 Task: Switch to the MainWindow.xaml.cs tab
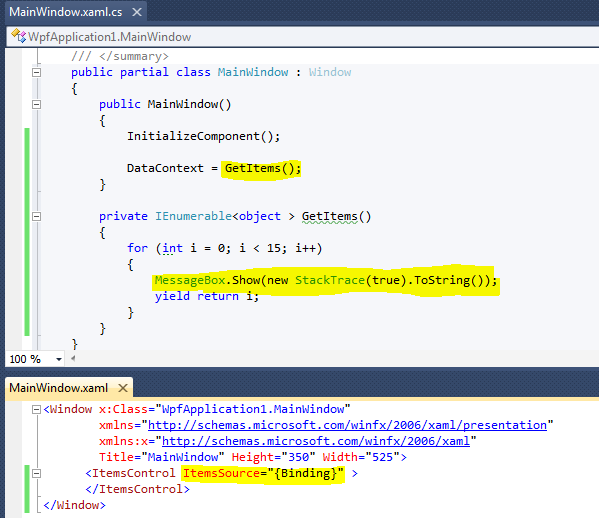coord(66,12)
